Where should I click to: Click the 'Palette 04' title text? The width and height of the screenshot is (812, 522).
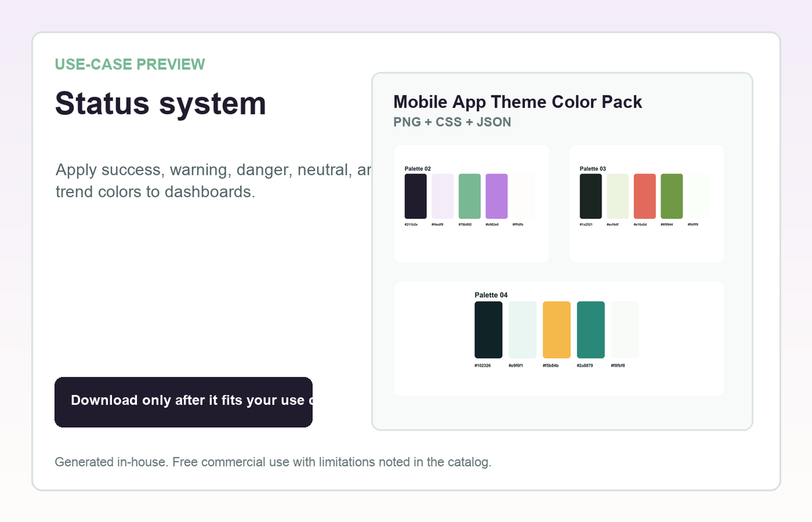click(491, 295)
